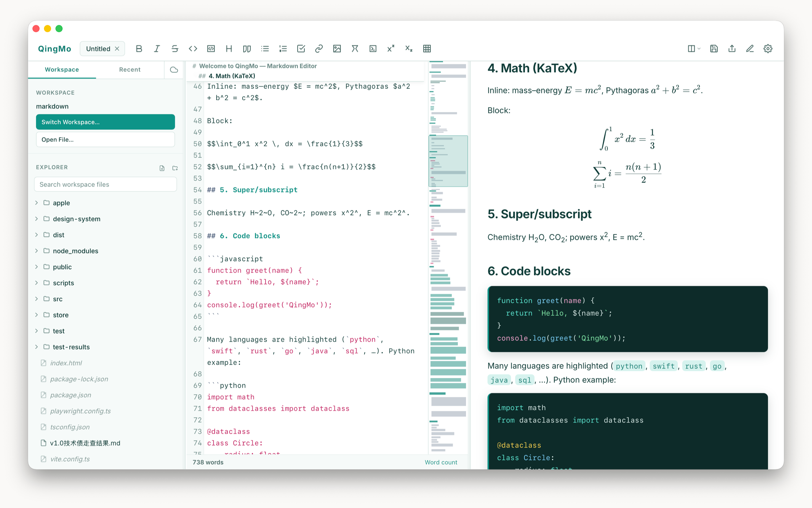
Task: Click line 54 'Super/subscript' heading in editor
Action: (x=252, y=190)
